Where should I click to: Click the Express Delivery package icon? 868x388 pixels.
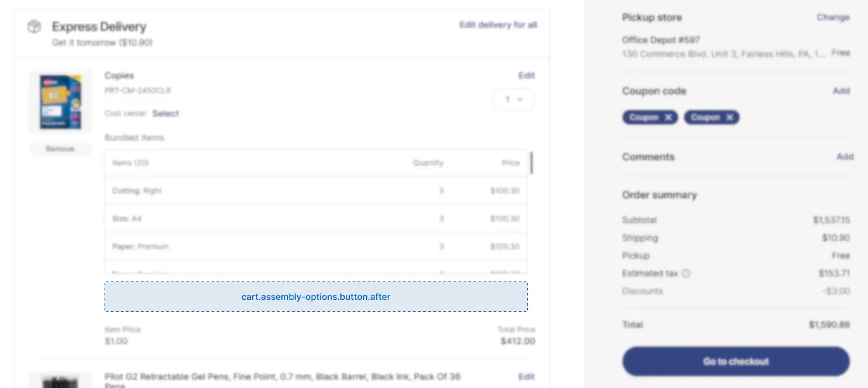pos(34,27)
